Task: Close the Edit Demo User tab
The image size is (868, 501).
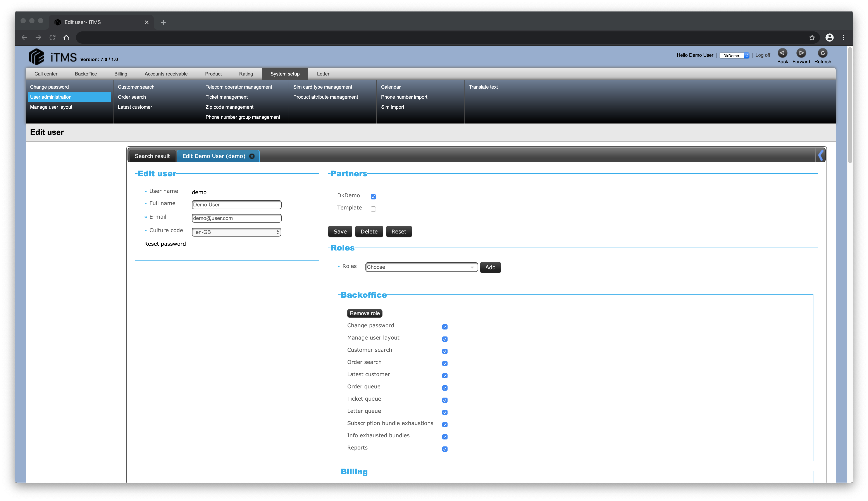Action: pos(252,156)
